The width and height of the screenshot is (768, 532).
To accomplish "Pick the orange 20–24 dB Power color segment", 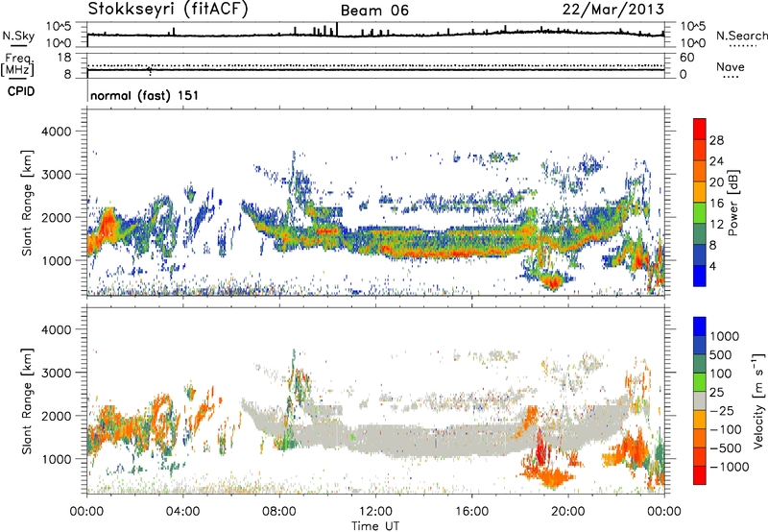I will [x=700, y=171].
